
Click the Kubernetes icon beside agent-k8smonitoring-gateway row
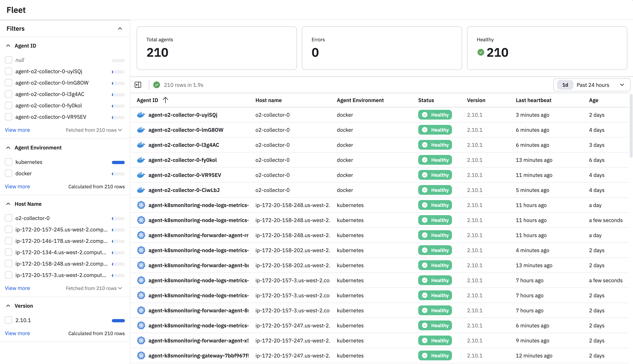click(141, 355)
